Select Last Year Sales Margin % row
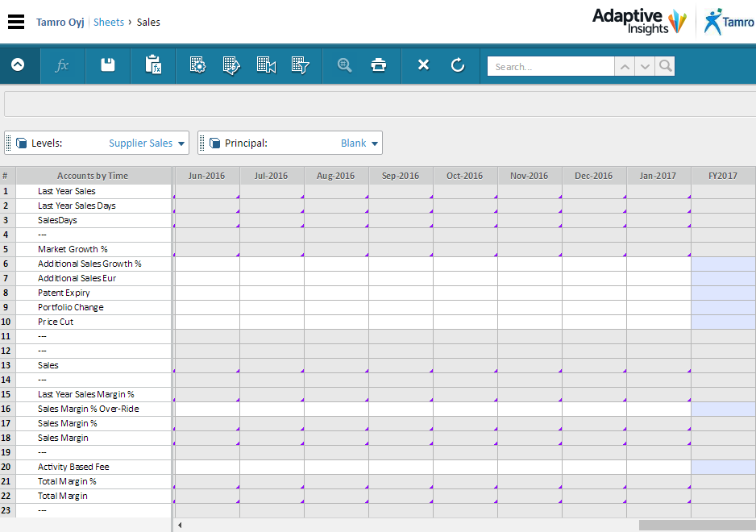 85,394
